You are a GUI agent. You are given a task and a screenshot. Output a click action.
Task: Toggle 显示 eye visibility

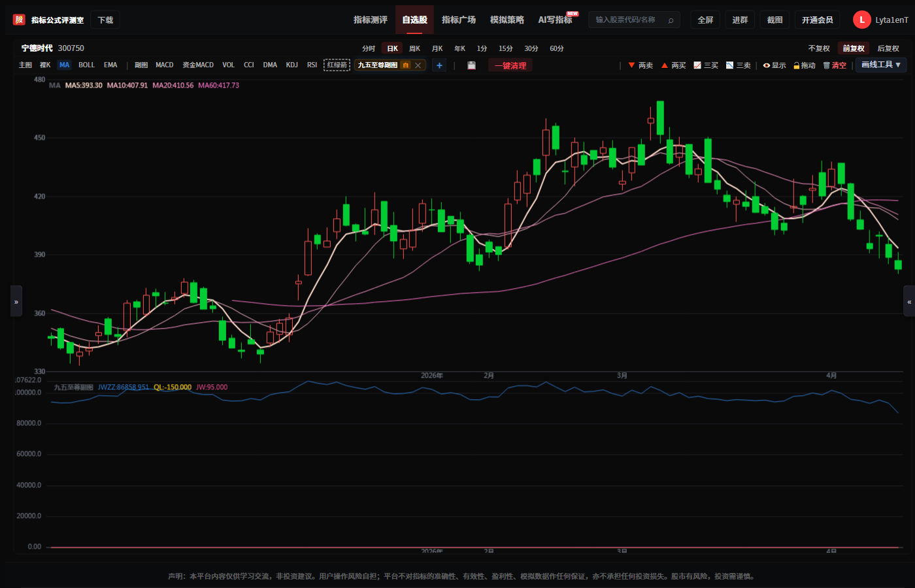774,65
